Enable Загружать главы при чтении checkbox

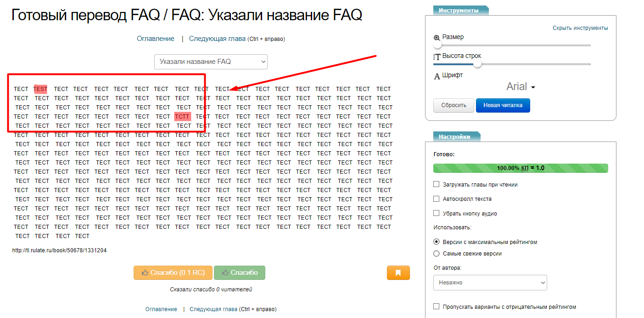[x=437, y=184]
